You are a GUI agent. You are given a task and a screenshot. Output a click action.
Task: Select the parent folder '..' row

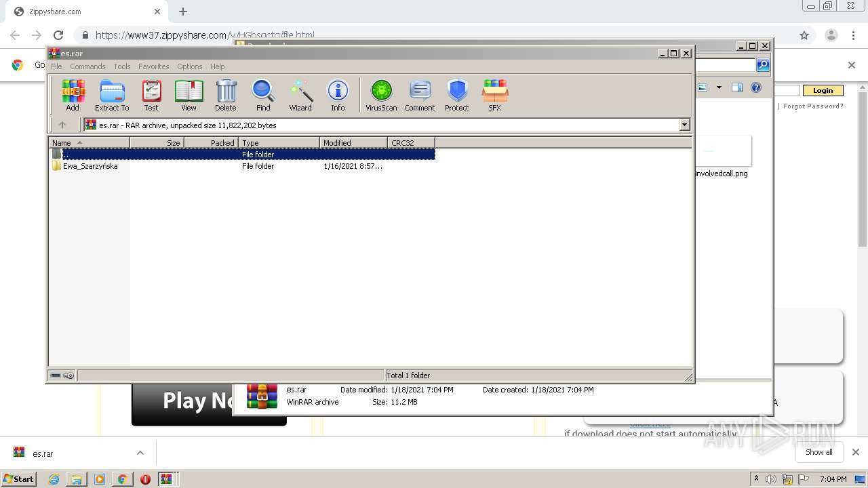(242, 155)
